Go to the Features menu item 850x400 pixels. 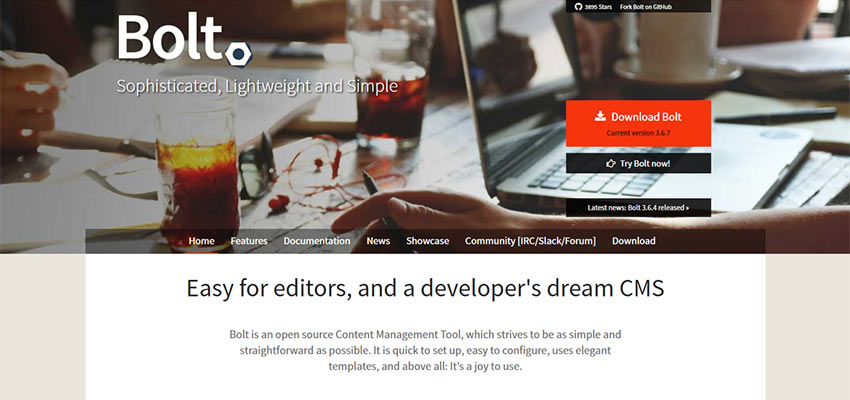249,241
